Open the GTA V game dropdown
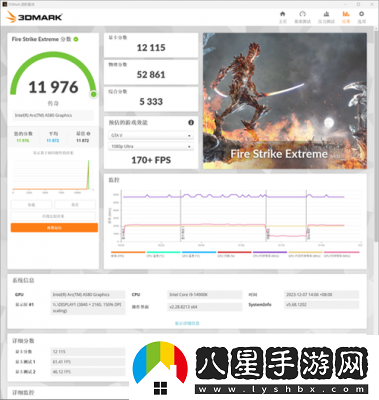379x400 pixels. (151, 135)
